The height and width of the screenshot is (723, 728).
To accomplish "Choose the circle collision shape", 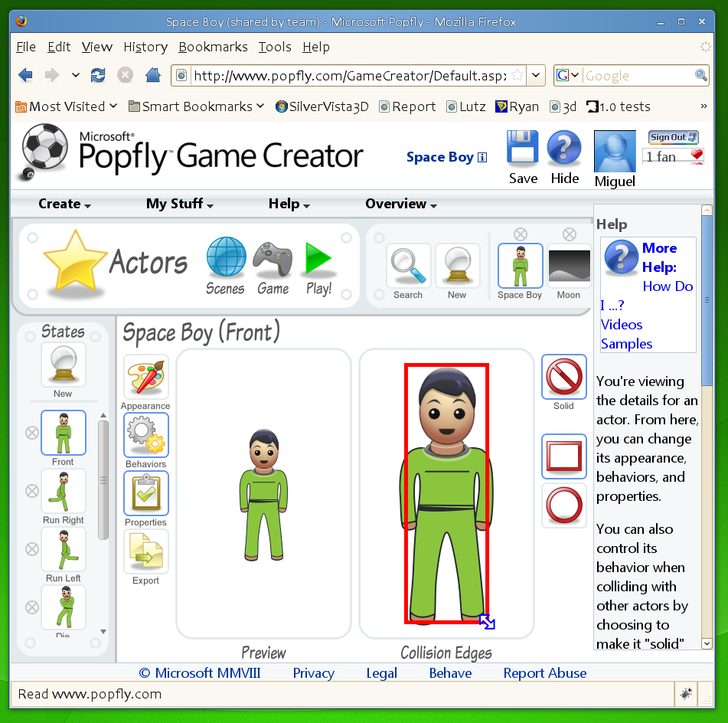I will [564, 506].
